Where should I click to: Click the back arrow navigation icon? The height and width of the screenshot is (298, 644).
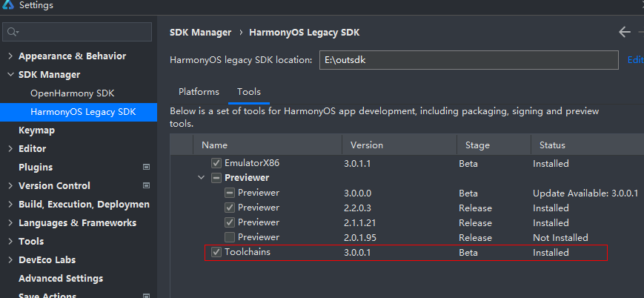click(x=624, y=32)
